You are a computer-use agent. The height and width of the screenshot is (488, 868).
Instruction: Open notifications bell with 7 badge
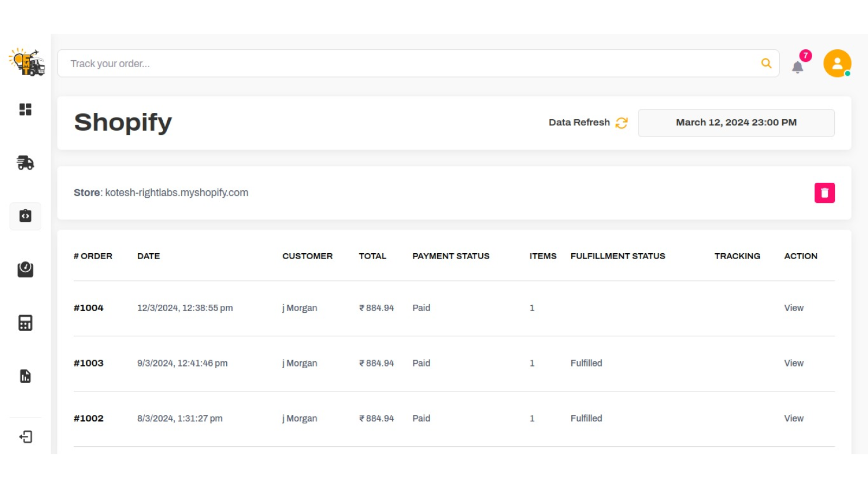797,67
